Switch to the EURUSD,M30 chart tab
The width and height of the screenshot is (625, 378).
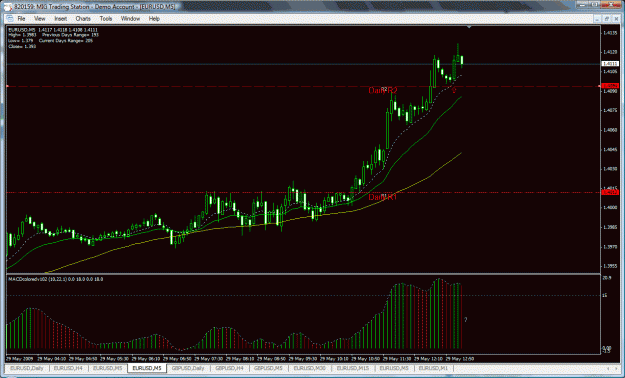[310, 368]
